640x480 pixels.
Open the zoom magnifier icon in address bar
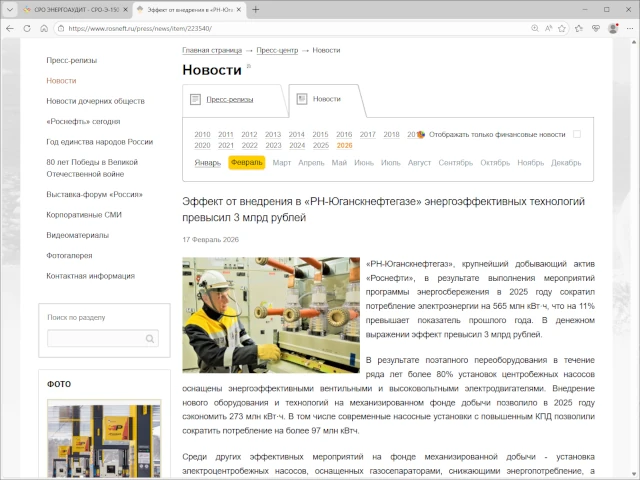click(x=535, y=28)
